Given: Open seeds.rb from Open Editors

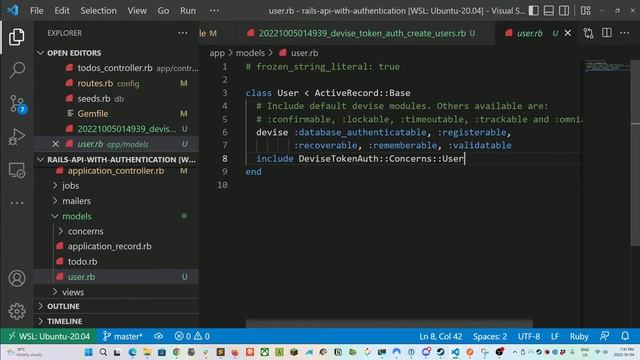Looking at the screenshot, I should click(x=94, y=98).
